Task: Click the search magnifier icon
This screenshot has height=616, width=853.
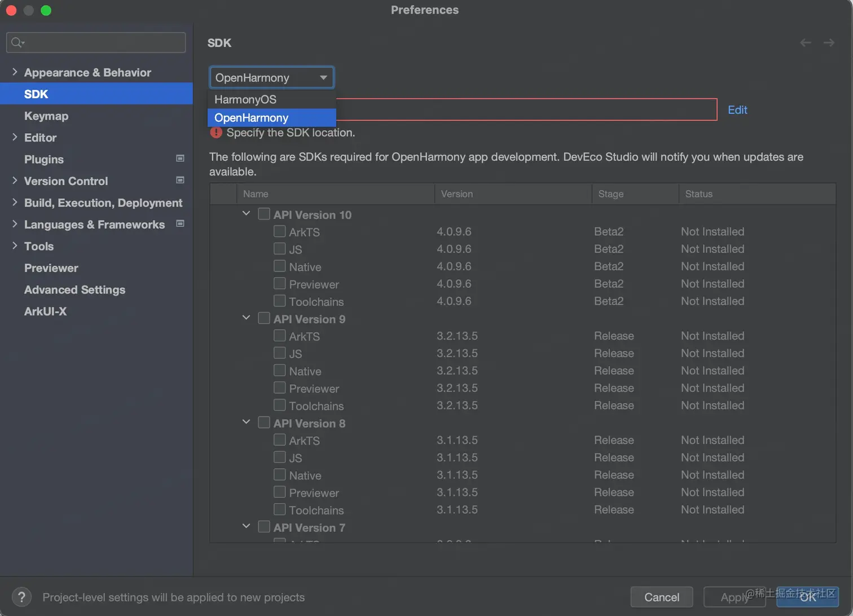Action: click(17, 42)
